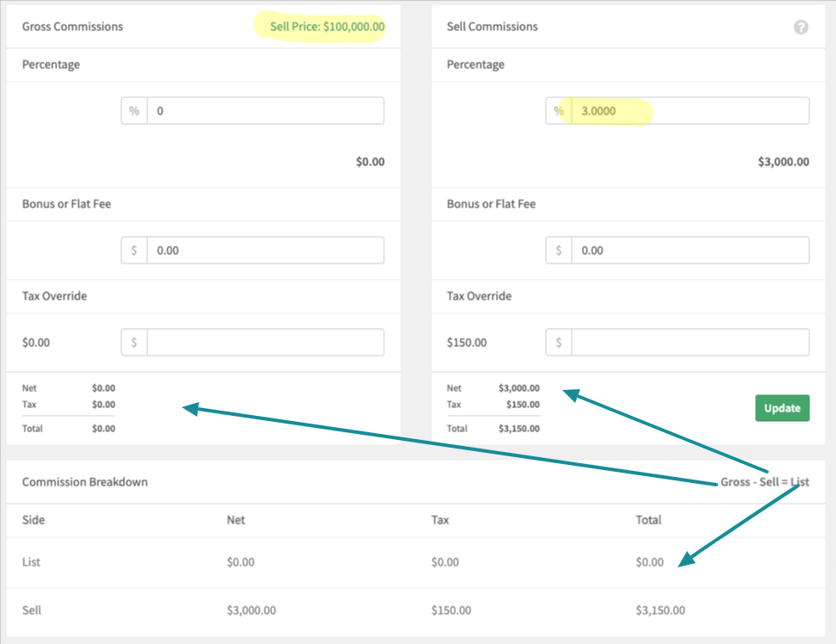The image size is (836, 644).
Task: Select the Sell row in Commission Breakdown
Action: (415, 611)
